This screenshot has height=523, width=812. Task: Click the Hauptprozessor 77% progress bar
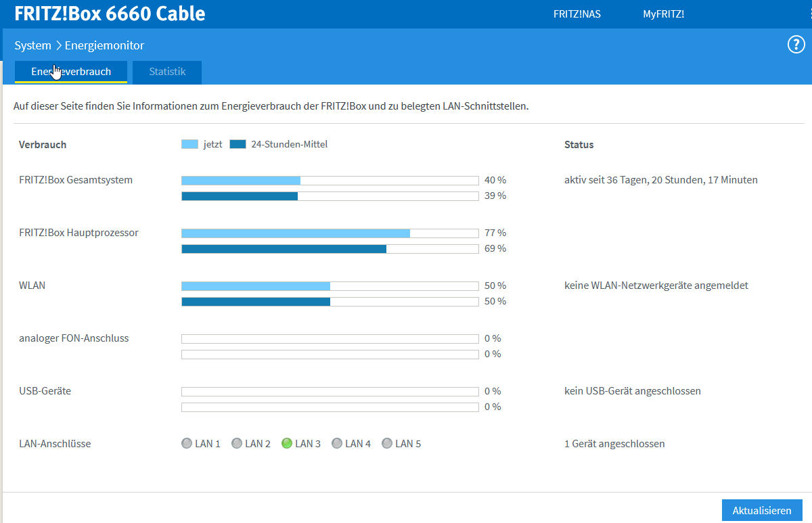click(x=330, y=232)
